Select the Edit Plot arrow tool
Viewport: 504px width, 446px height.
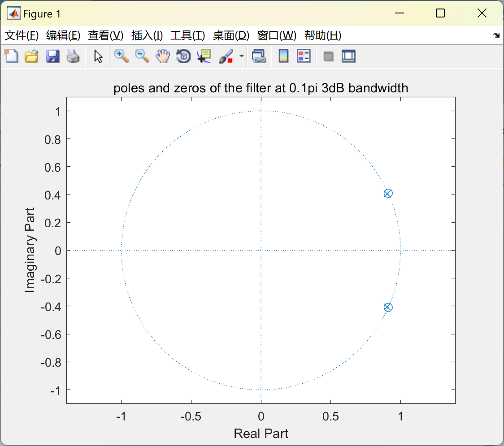coord(98,56)
